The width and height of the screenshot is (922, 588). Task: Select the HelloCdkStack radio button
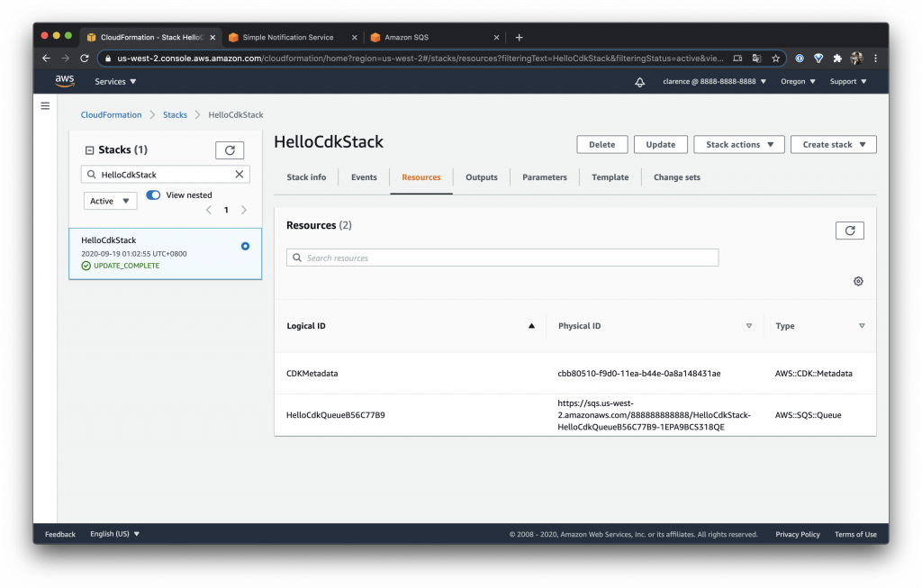point(245,247)
